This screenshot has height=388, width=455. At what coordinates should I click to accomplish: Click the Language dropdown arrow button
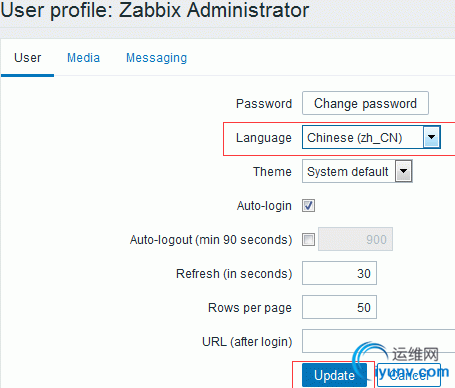[431, 137]
